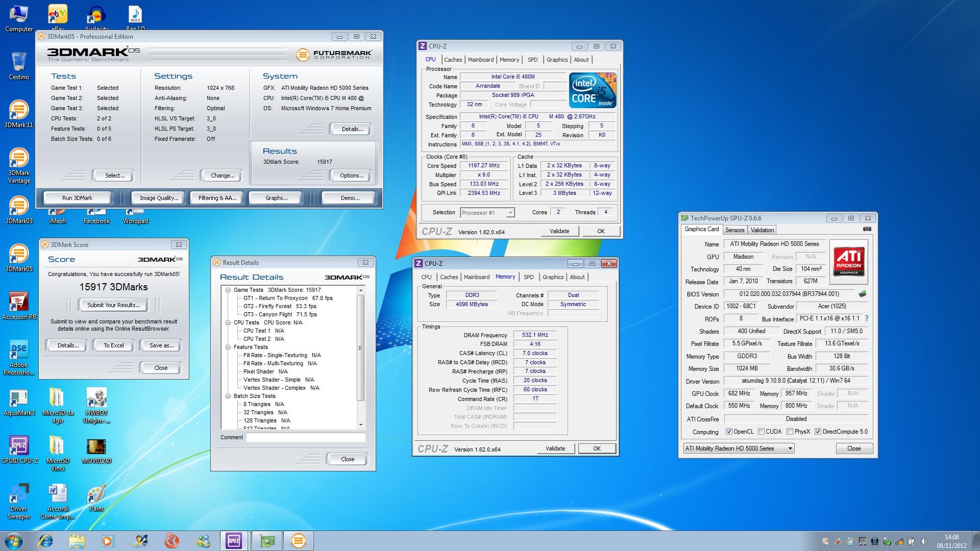
Task: Open the 3DMark Vantage desktop icon
Action: click(19, 165)
